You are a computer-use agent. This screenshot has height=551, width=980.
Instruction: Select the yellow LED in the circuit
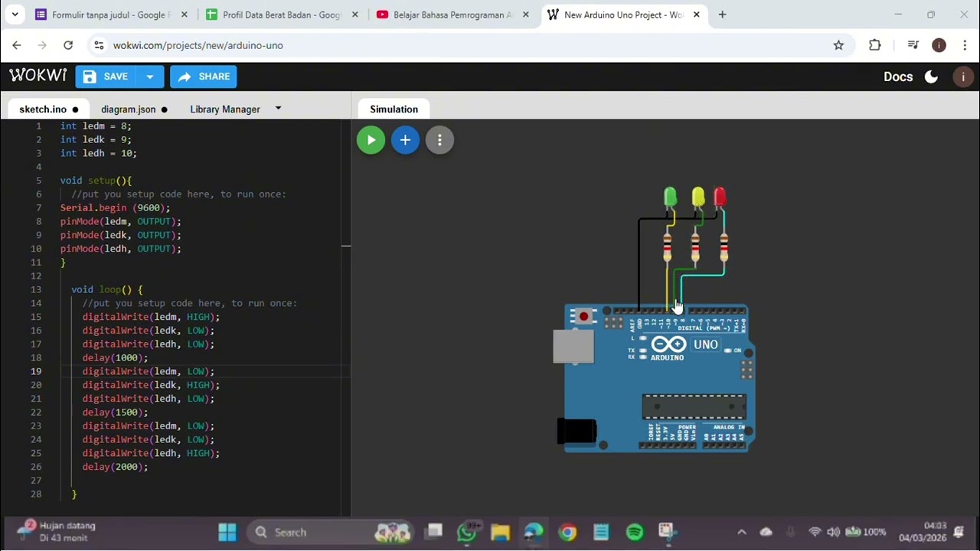click(x=697, y=197)
